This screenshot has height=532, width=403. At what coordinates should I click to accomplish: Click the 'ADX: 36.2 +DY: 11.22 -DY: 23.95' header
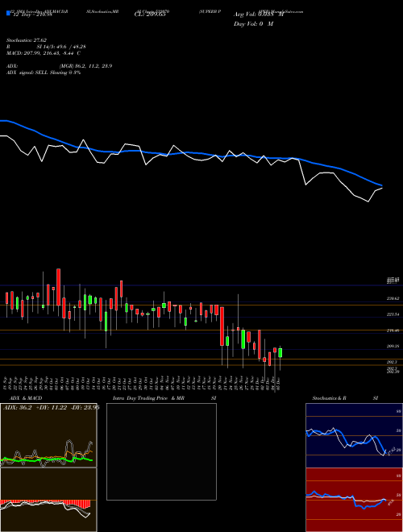pos(51,408)
